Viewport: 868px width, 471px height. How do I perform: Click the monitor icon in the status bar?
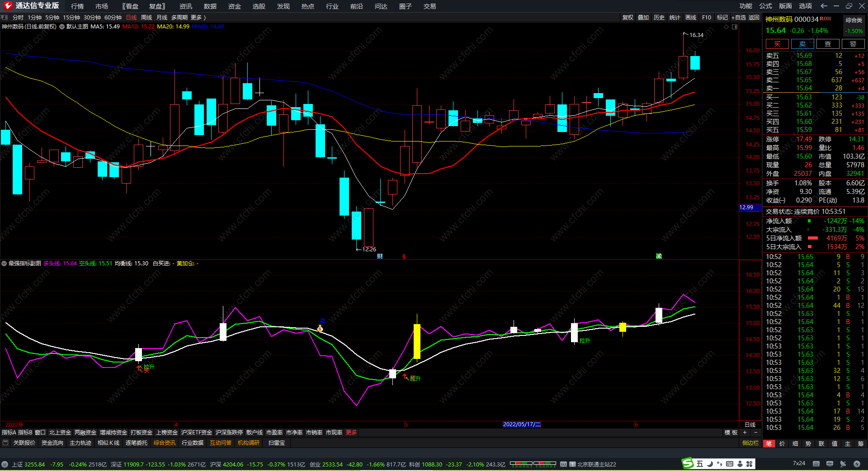coord(830,464)
